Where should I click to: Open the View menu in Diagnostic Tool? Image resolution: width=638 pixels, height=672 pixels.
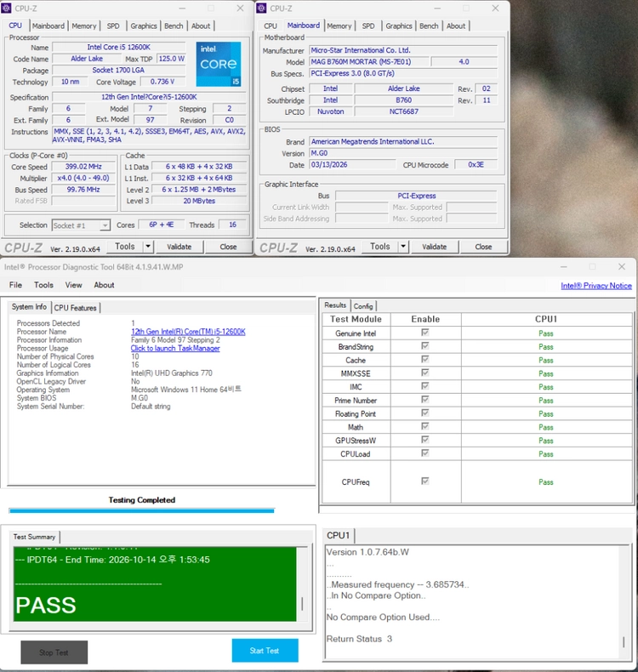(73, 285)
